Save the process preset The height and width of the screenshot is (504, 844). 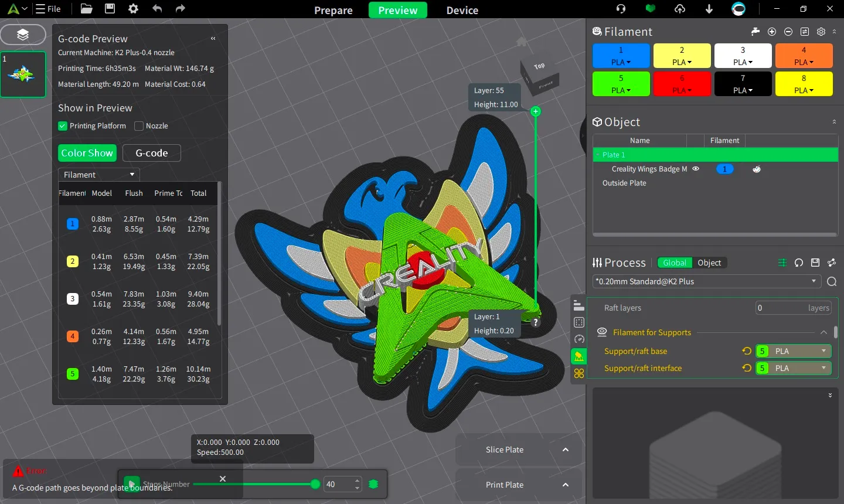click(815, 263)
